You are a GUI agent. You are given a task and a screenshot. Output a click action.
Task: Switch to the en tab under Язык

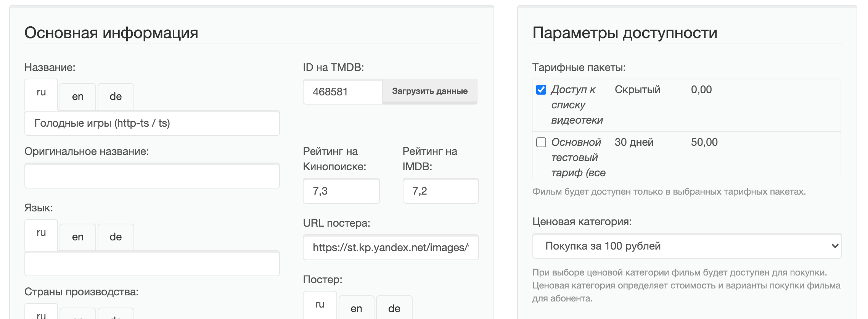[x=78, y=237]
